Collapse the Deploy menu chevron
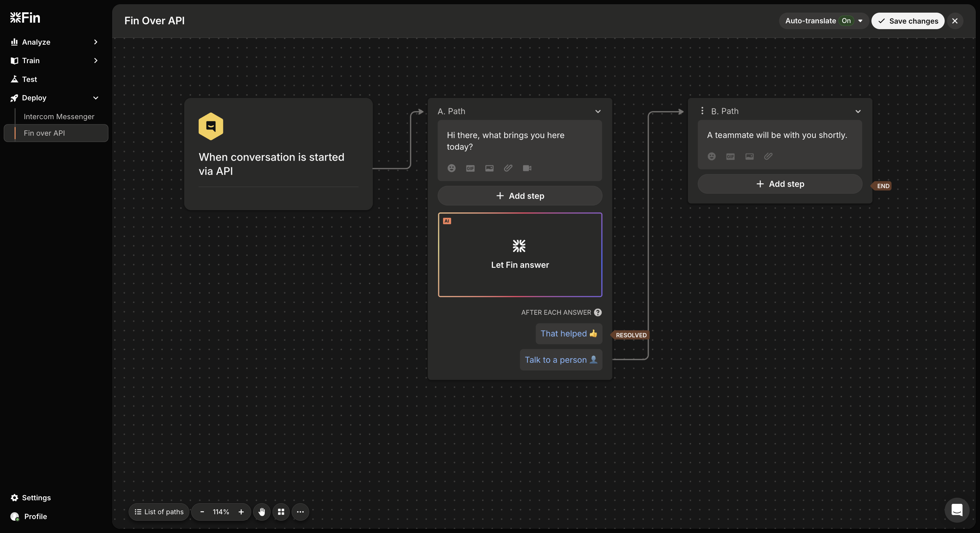The image size is (980, 533). coord(96,98)
